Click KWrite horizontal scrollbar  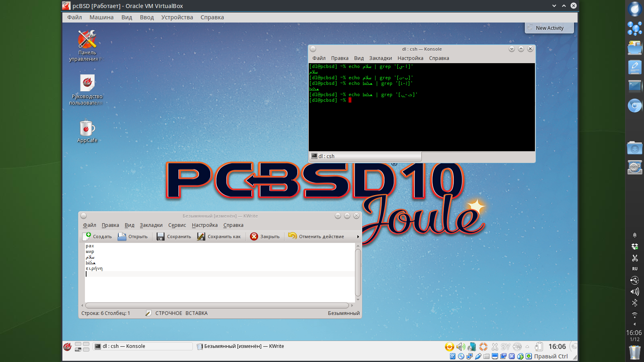click(217, 305)
